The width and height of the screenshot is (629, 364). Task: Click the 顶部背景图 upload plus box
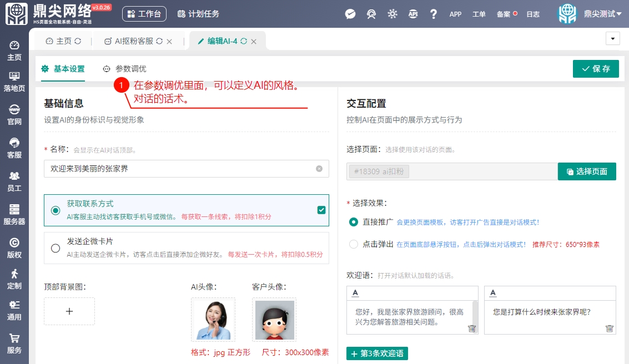click(69, 311)
